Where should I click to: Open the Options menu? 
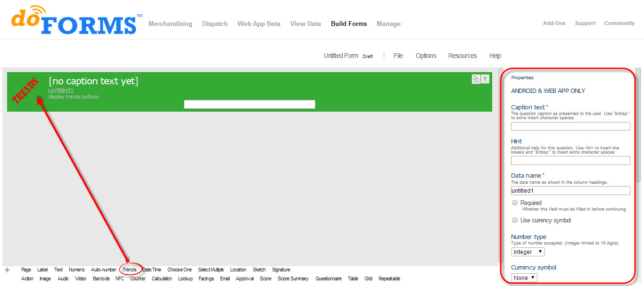pos(426,56)
